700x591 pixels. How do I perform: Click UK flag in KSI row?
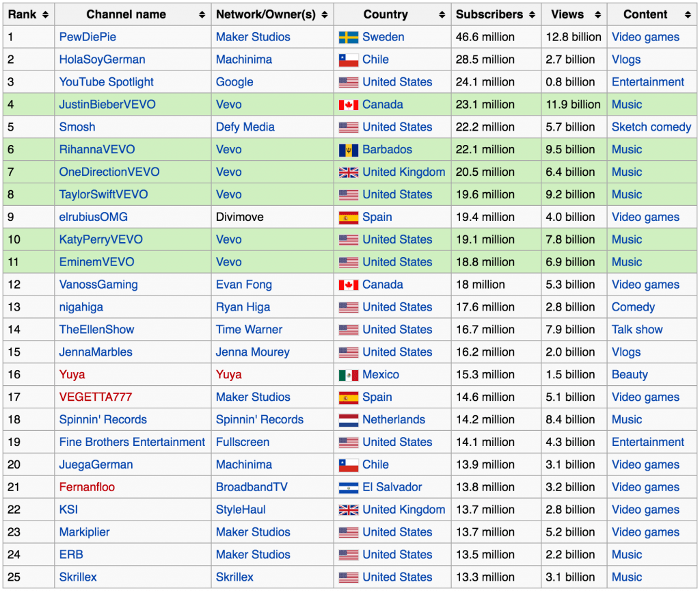[x=348, y=510]
